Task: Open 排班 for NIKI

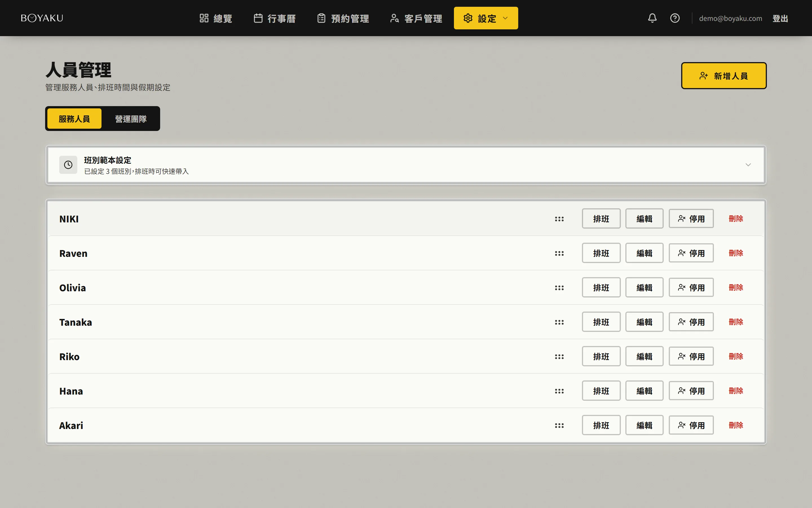Action: 601,219
